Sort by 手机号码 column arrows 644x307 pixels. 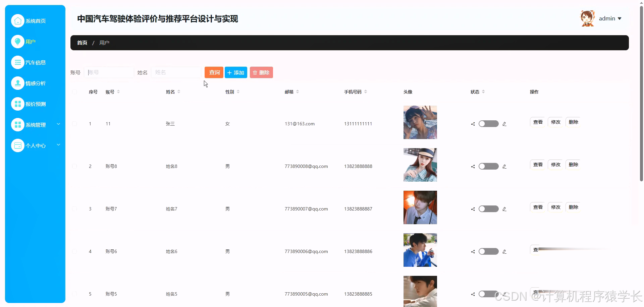(x=366, y=92)
